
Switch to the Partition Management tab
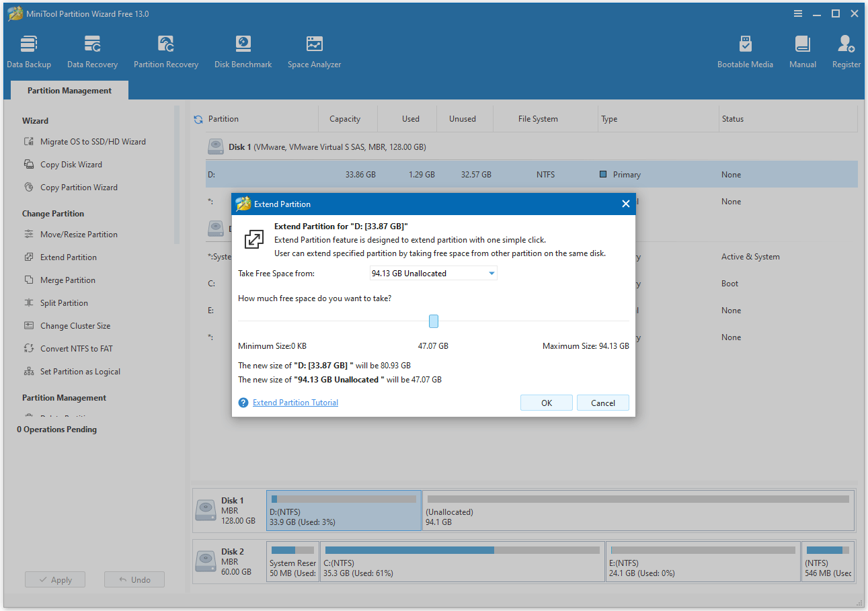pos(69,90)
